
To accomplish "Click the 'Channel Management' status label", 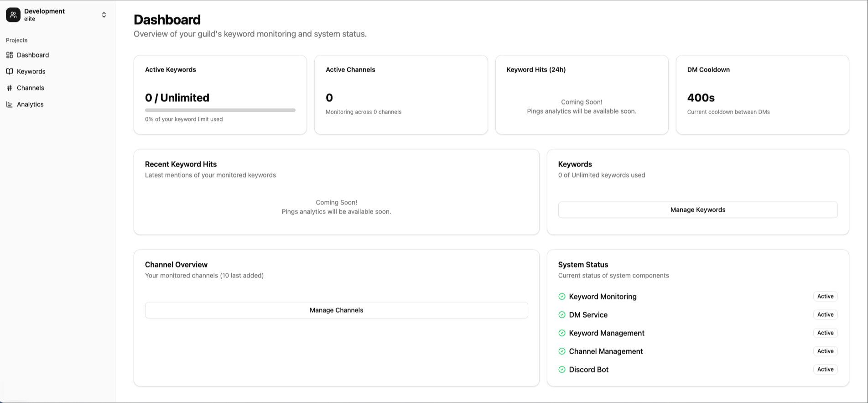I will (x=606, y=351).
